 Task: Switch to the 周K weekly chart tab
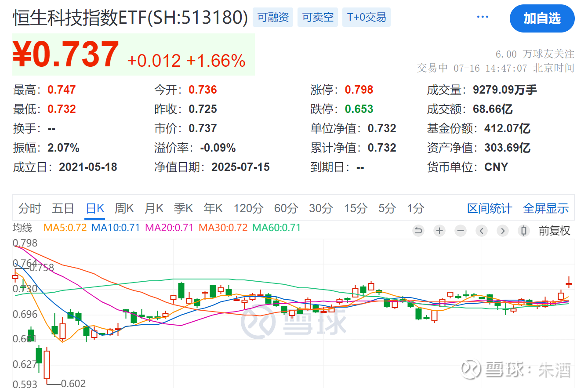pos(123,208)
